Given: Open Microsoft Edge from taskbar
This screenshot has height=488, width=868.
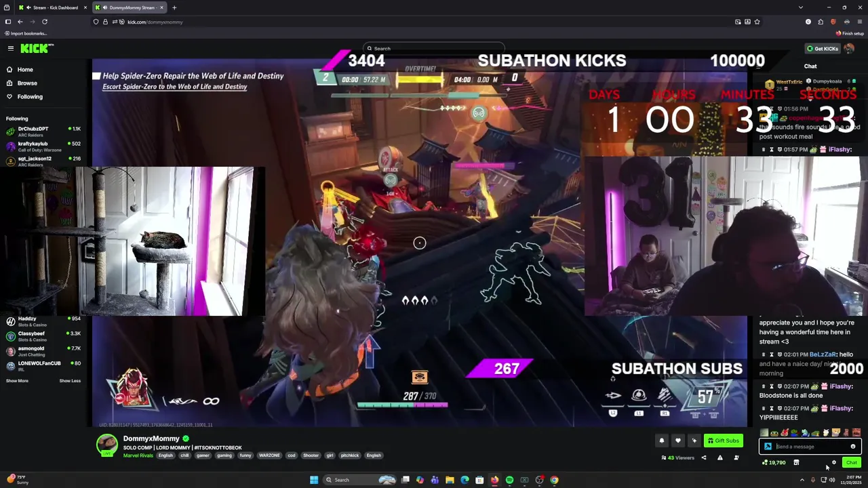Looking at the screenshot, I should pyautogui.click(x=465, y=480).
